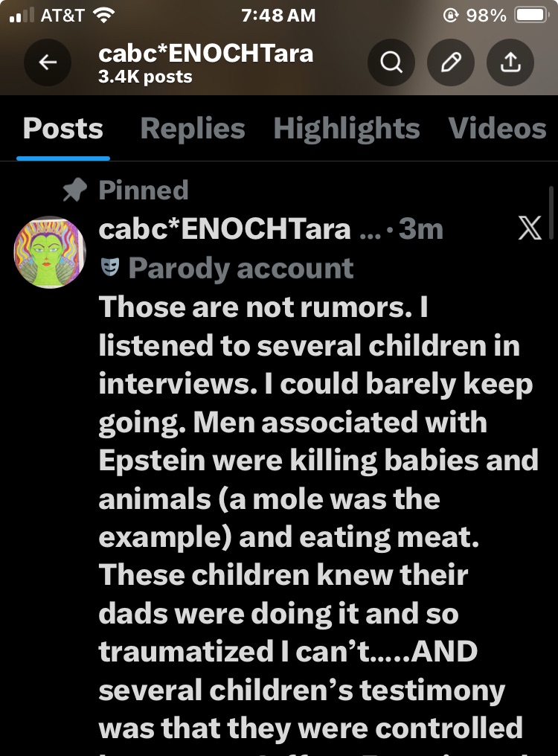Select the Posts tab

point(63,129)
